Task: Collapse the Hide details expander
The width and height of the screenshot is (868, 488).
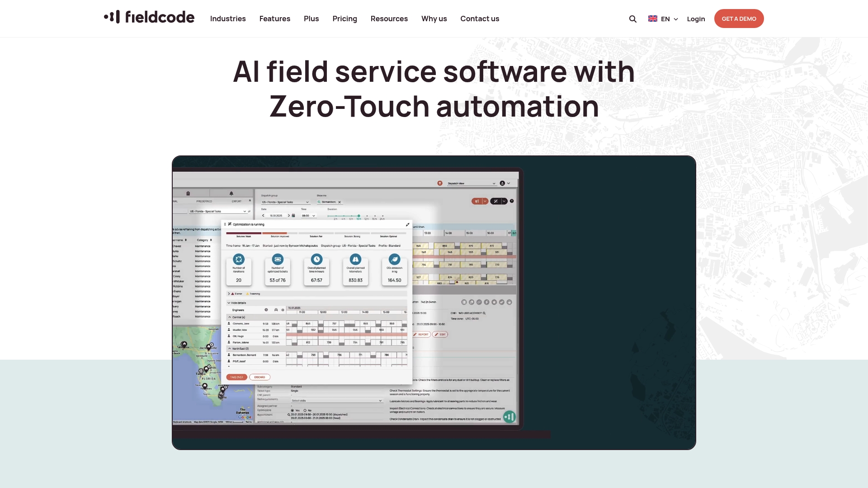Action: click(x=237, y=303)
